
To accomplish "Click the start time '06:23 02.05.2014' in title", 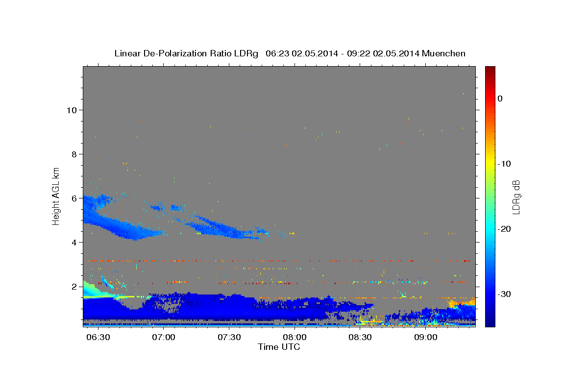I will coord(301,53).
